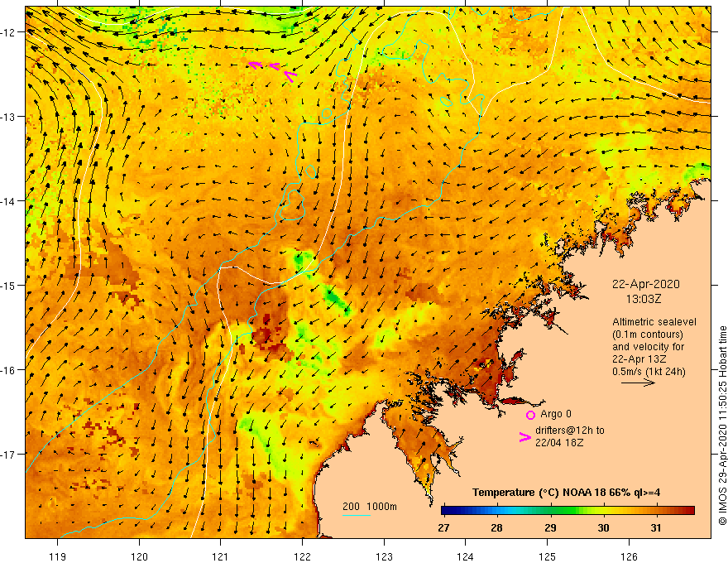The width and height of the screenshot is (728, 563).
Task: Click the longitude axis label 124
Action: [466, 556]
